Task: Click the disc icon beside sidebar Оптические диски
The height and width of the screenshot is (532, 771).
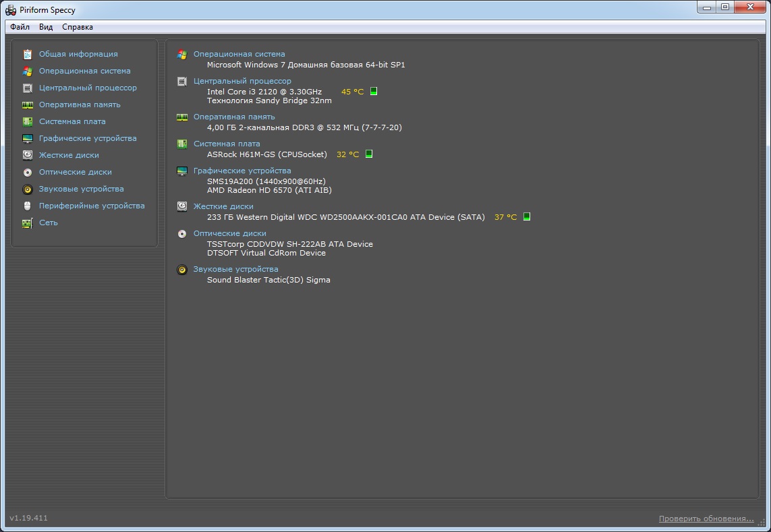Action: [28, 172]
